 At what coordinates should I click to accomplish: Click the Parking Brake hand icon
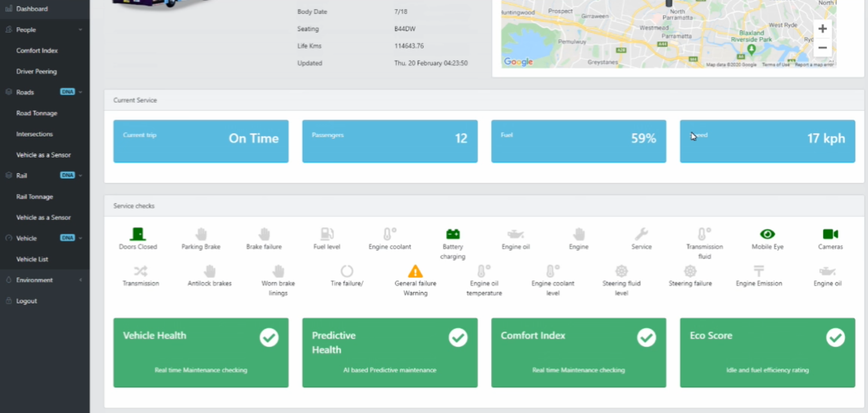[x=201, y=234]
